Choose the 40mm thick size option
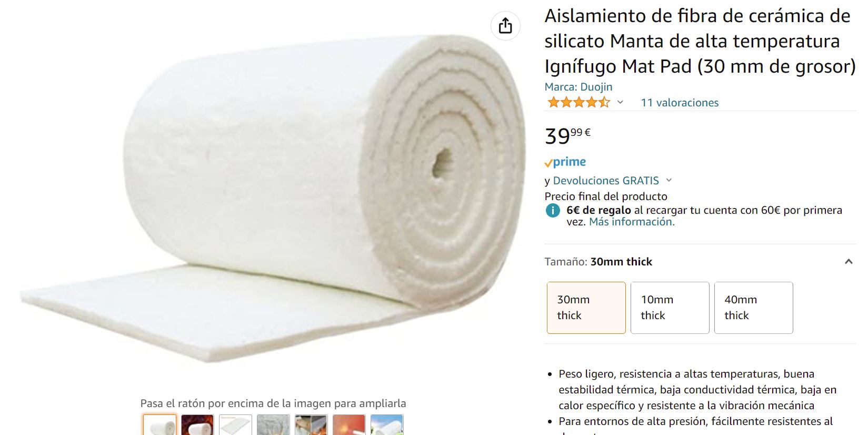 (754, 308)
